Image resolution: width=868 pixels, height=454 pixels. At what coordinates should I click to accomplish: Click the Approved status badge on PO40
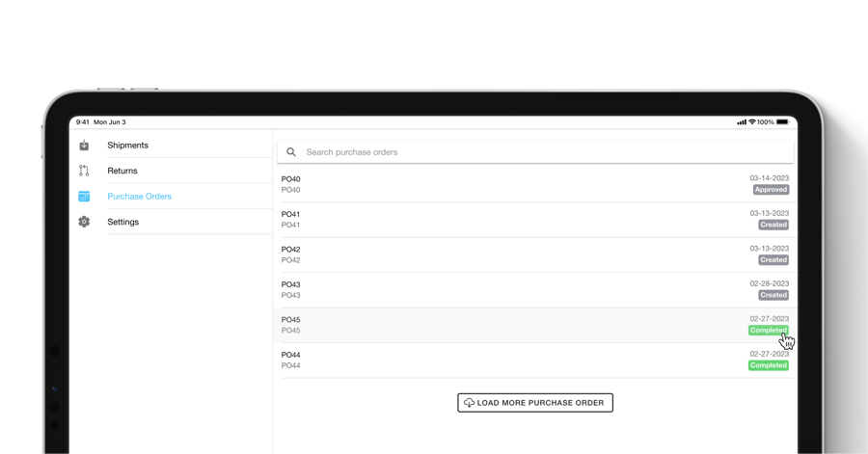pyautogui.click(x=771, y=190)
